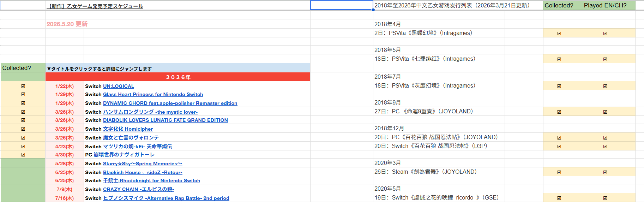644x202 pixels.
Task: Open the 文字化化 Homicipher link
Action: (128, 129)
